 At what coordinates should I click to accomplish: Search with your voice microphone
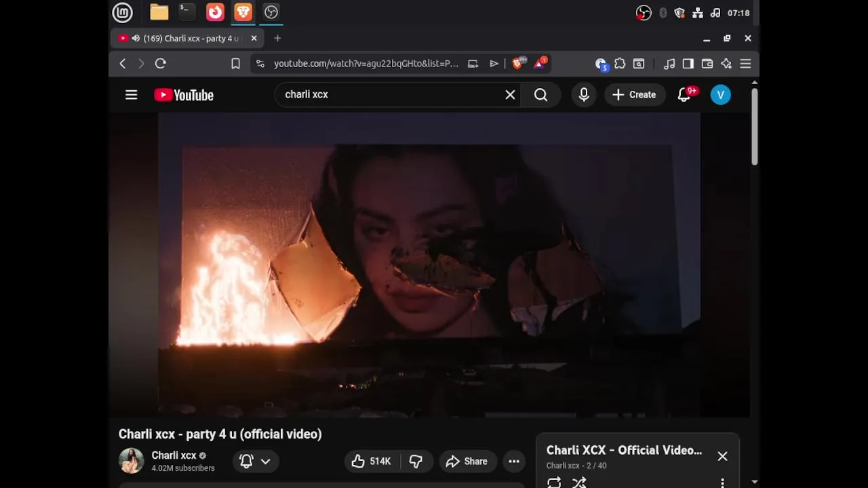pyautogui.click(x=584, y=95)
